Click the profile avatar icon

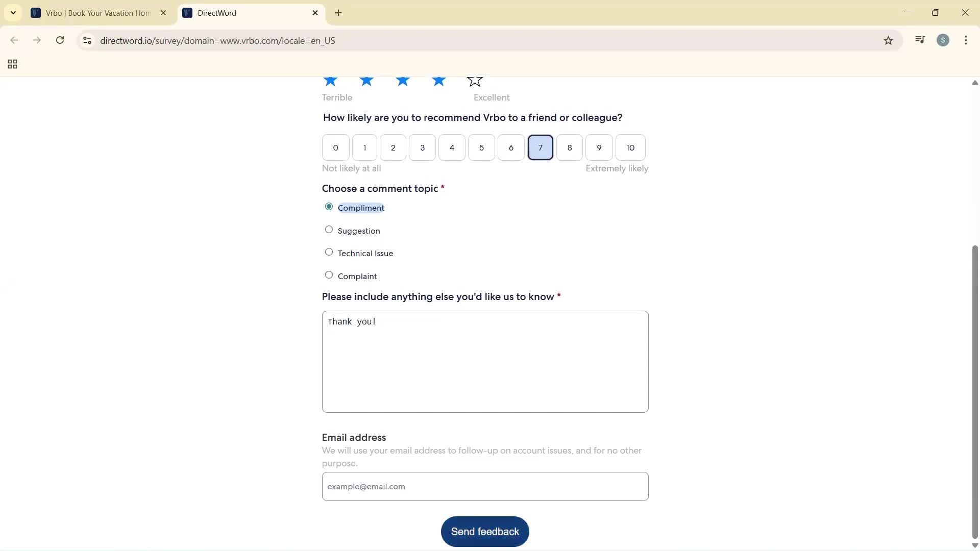943,40
